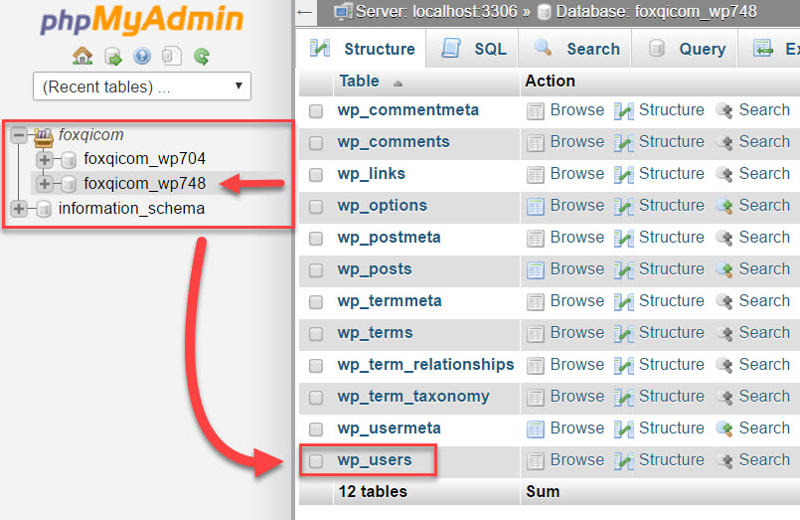Check the wp_postmeta row checkbox
Viewport: 800px width, 520px height.
click(316, 238)
